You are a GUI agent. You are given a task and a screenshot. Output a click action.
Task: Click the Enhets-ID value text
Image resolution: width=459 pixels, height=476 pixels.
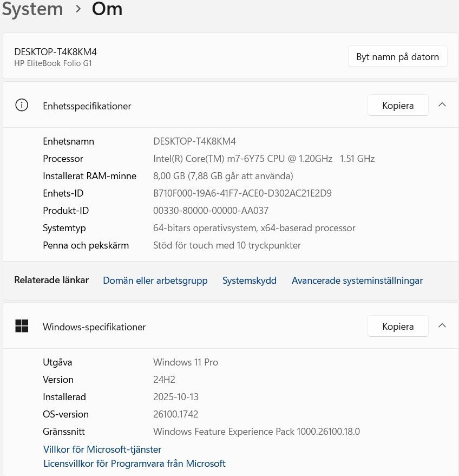(242, 193)
